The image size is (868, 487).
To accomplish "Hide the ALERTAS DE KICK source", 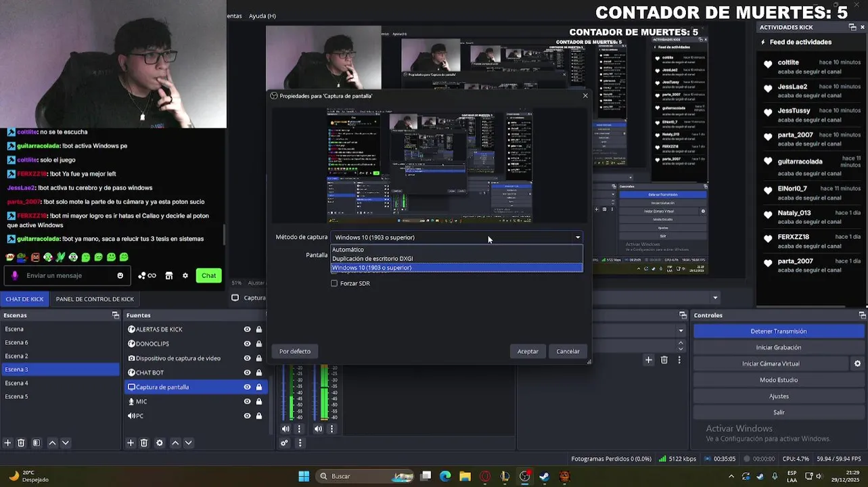I will 247,329.
